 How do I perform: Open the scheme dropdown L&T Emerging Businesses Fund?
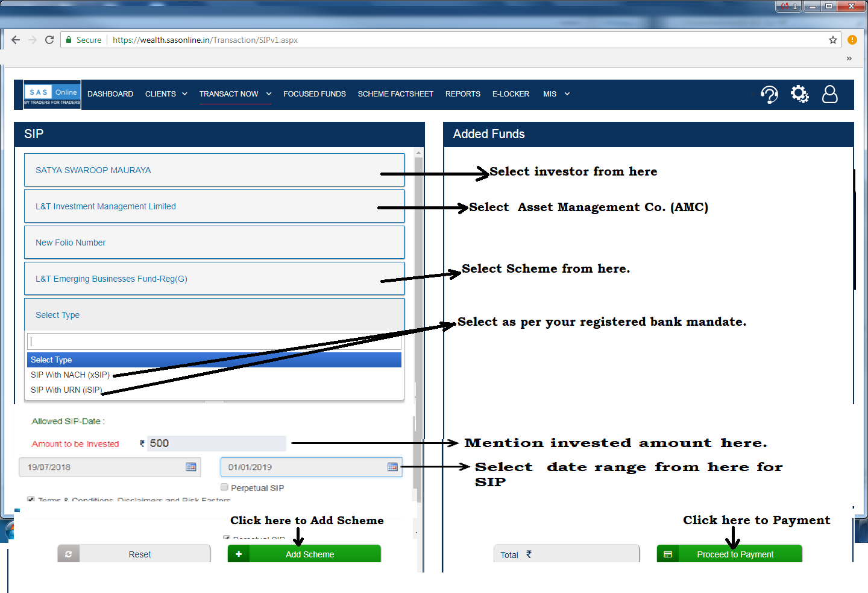click(x=214, y=279)
